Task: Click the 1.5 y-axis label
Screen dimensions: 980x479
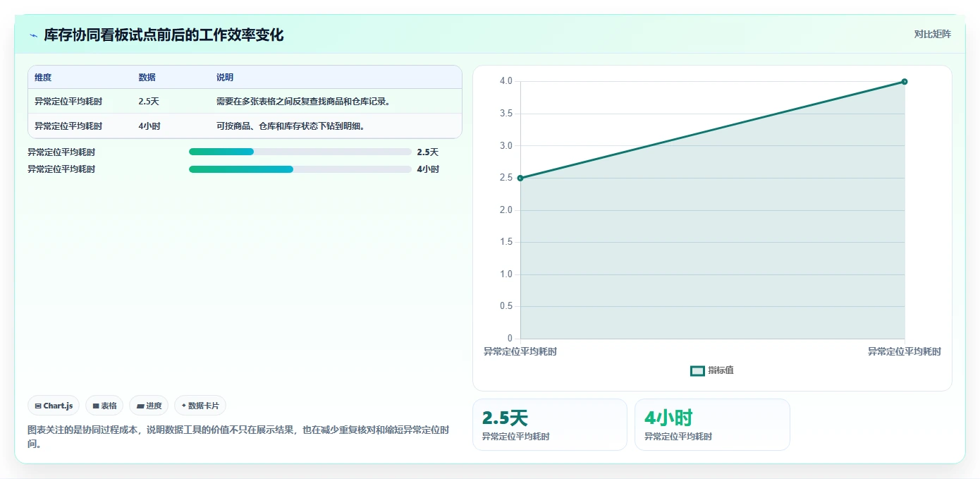Action: click(506, 242)
